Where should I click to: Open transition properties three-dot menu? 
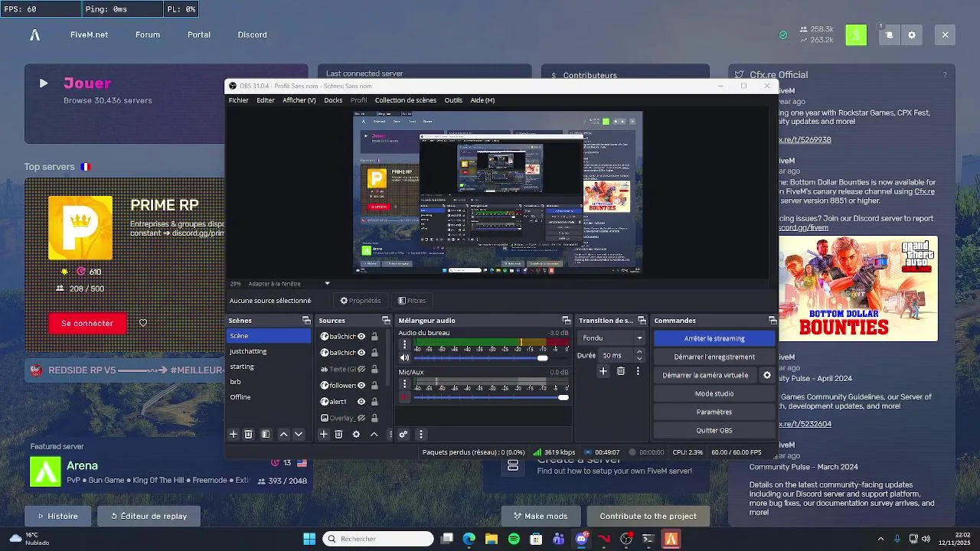638,371
